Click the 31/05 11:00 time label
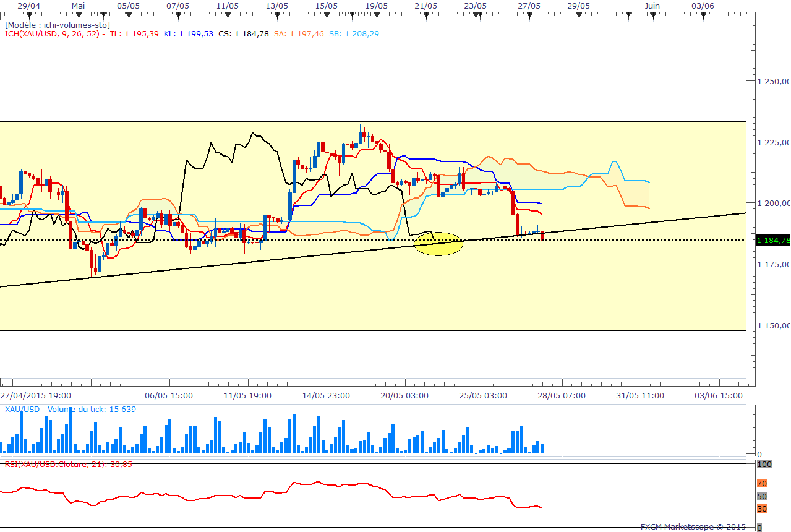791x532 pixels. tap(641, 395)
